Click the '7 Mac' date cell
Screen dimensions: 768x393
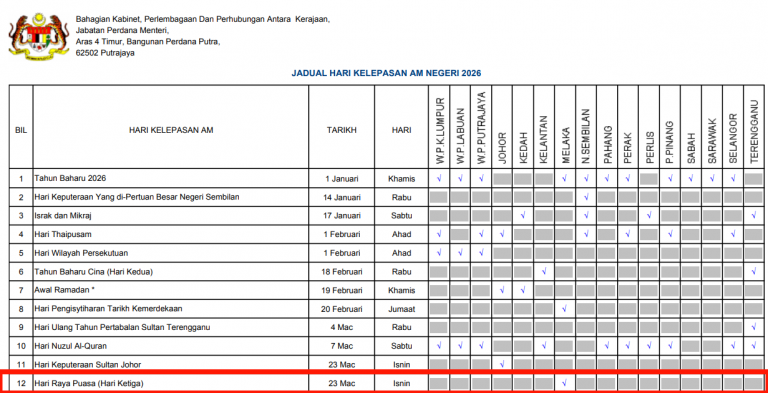point(342,346)
